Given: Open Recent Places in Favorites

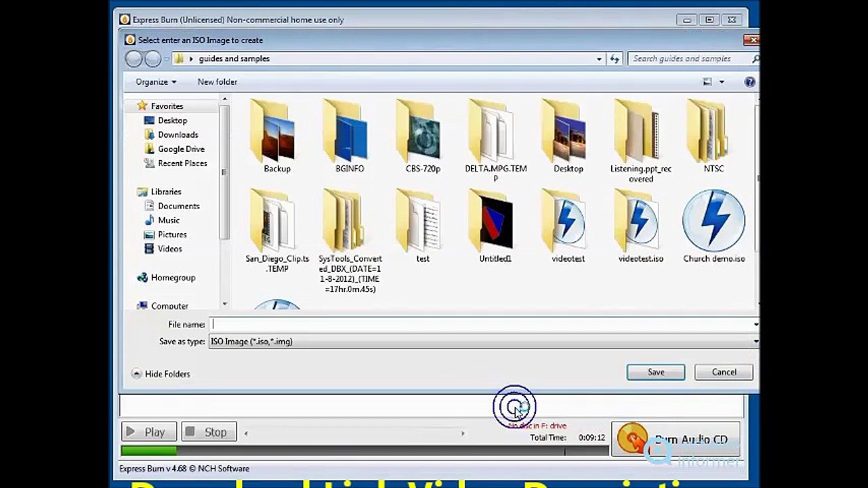Looking at the screenshot, I should (x=182, y=163).
